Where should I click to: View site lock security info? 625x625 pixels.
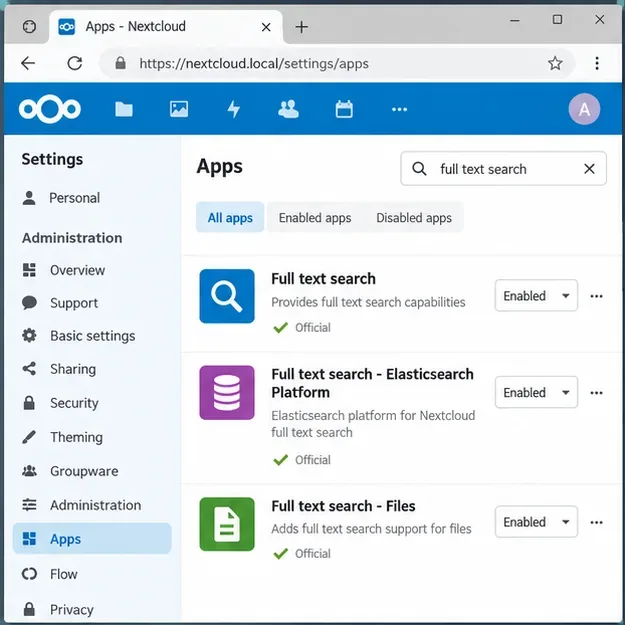click(x=120, y=63)
